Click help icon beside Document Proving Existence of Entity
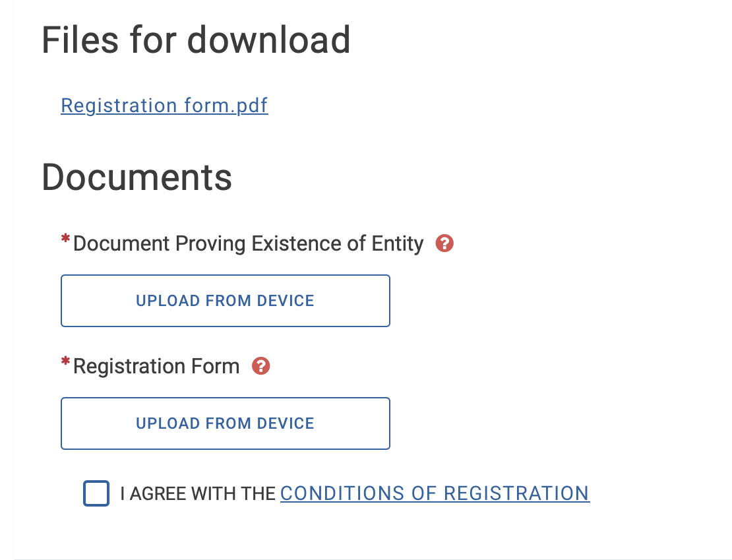 (x=445, y=244)
